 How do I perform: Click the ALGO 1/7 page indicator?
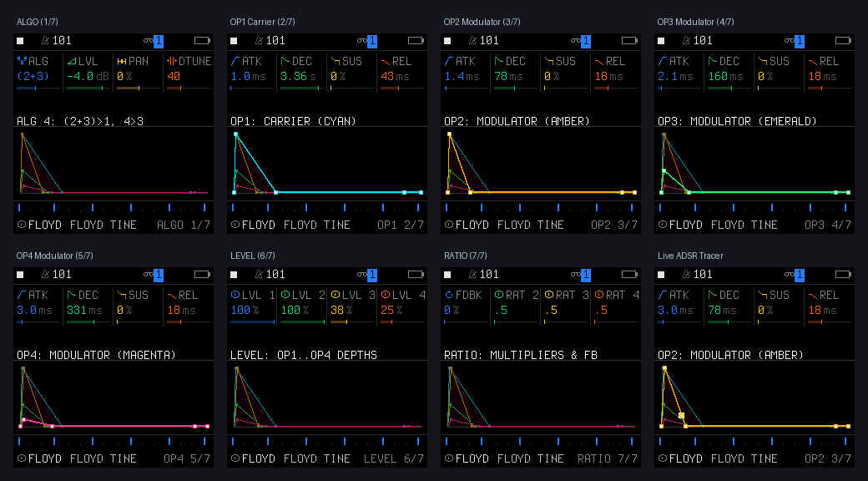[x=184, y=225]
